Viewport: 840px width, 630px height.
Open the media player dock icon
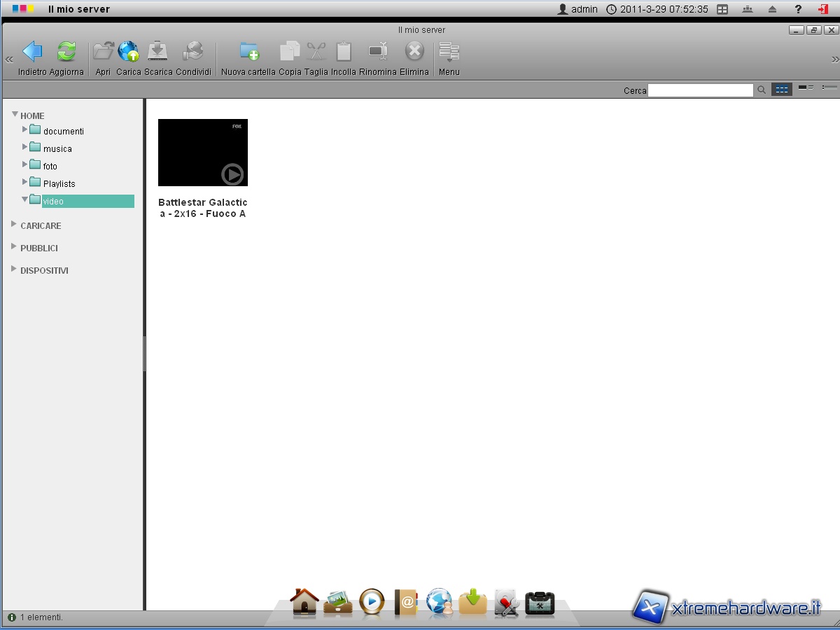click(x=372, y=602)
